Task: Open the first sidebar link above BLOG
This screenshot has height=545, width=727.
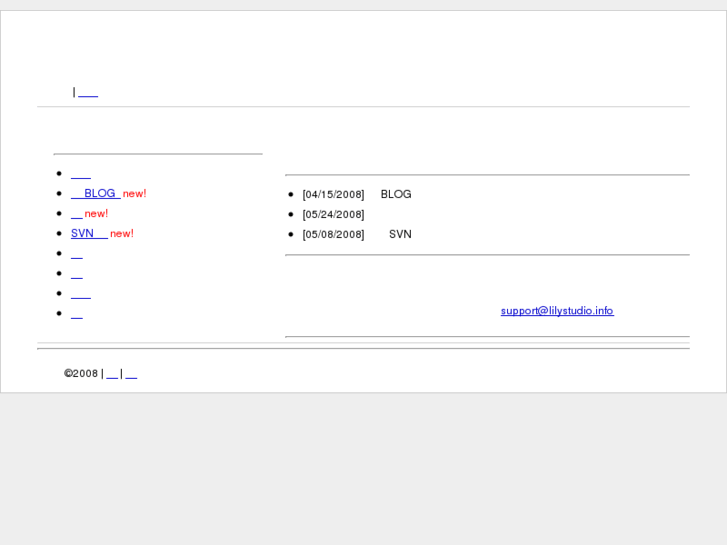Action: tap(80, 174)
